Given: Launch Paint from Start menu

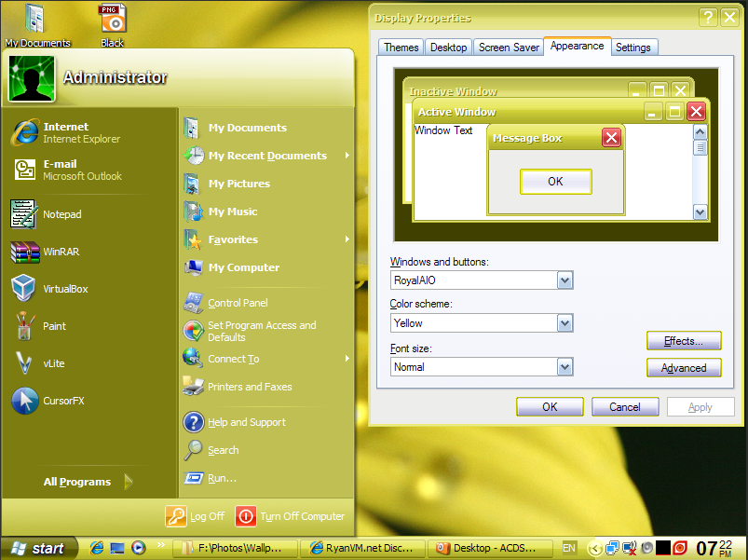Looking at the screenshot, I should pyautogui.click(x=89, y=326).
